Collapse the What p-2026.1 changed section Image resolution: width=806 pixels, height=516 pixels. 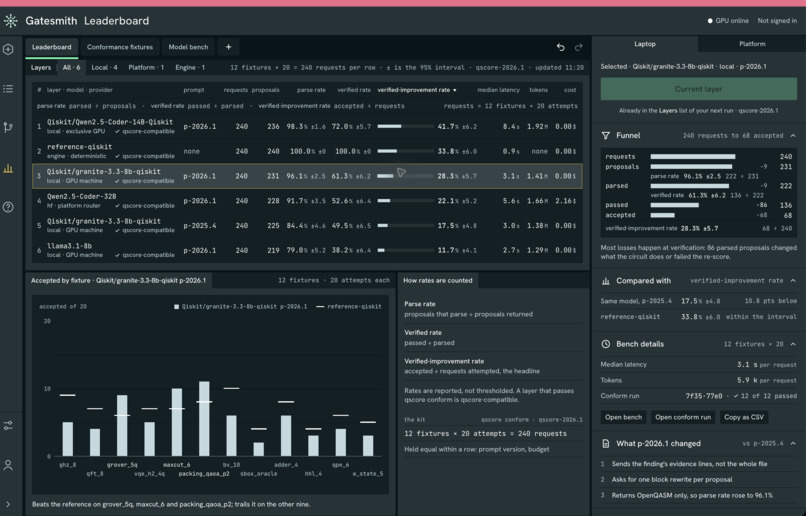click(x=793, y=444)
